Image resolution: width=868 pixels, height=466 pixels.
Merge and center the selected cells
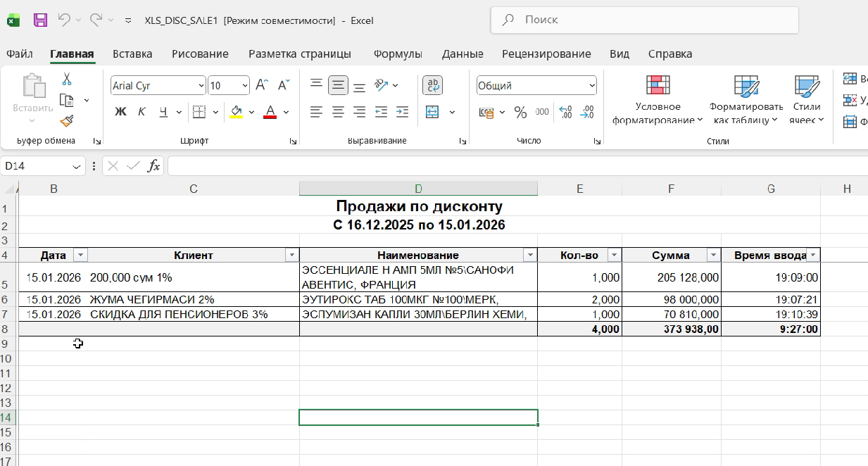click(432, 111)
